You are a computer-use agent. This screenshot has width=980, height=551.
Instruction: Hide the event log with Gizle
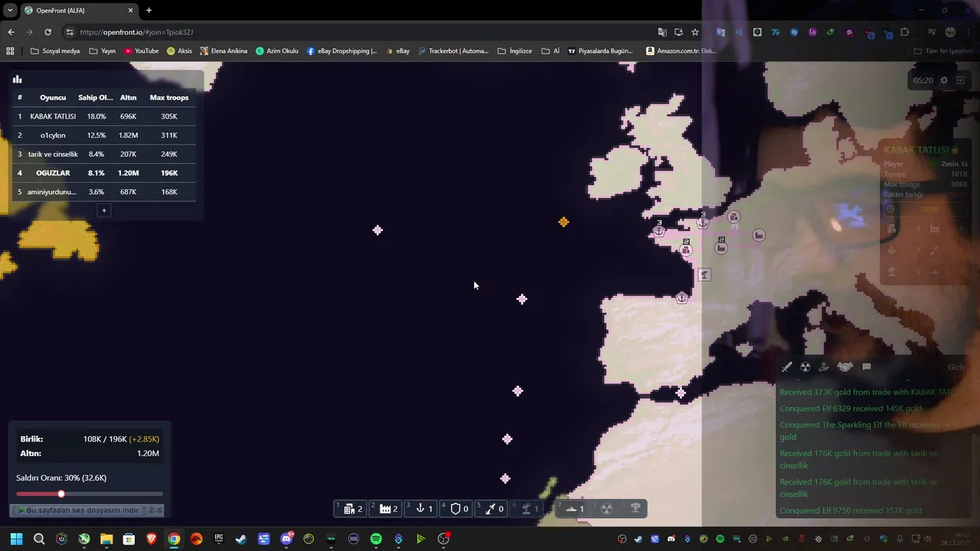956,367
